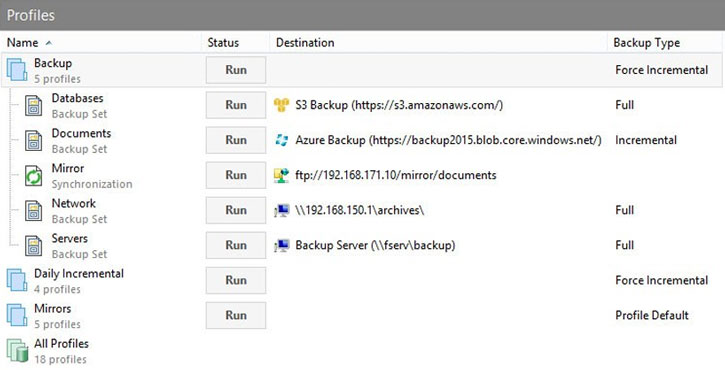Click the FTP destination icon

click(282, 175)
